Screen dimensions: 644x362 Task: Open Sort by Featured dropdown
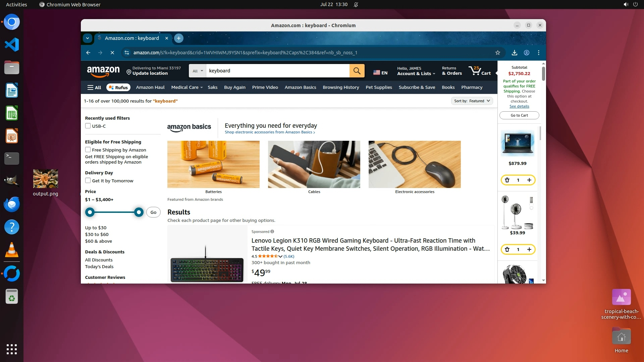(x=472, y=101)
